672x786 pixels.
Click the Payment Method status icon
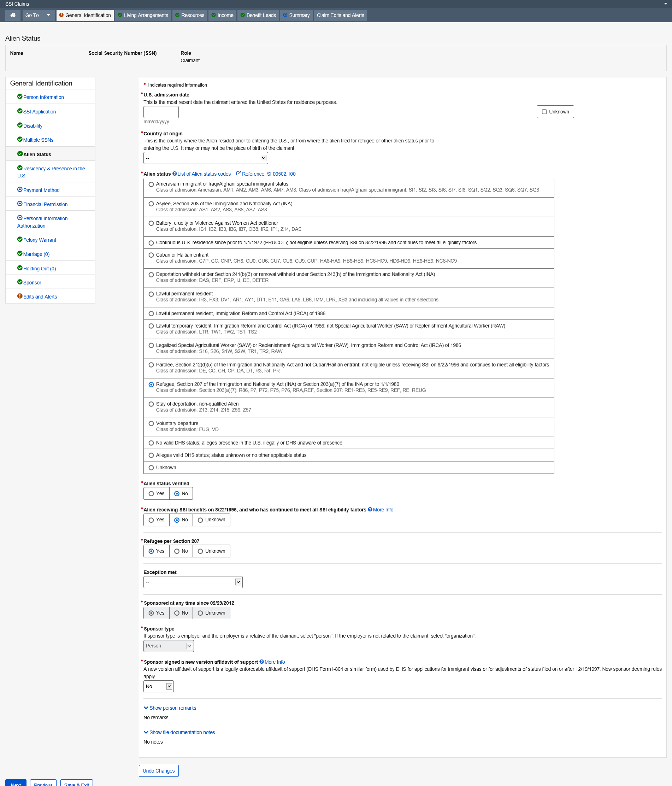coord(20,190)
